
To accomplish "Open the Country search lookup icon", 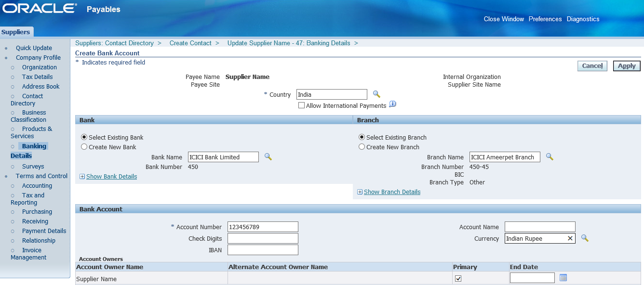I will [376, 94].
